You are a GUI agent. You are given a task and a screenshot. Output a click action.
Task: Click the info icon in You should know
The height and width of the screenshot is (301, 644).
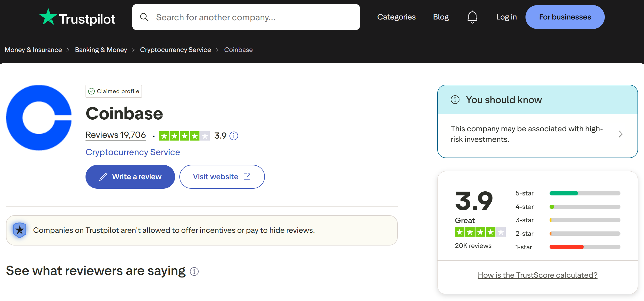click(455, 100)
